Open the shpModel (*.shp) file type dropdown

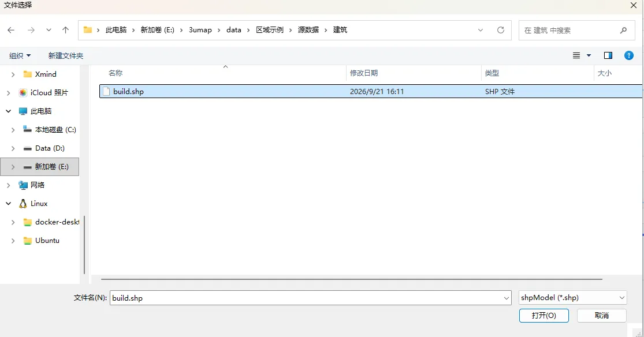pyautogui.click(x=573, y=298)
